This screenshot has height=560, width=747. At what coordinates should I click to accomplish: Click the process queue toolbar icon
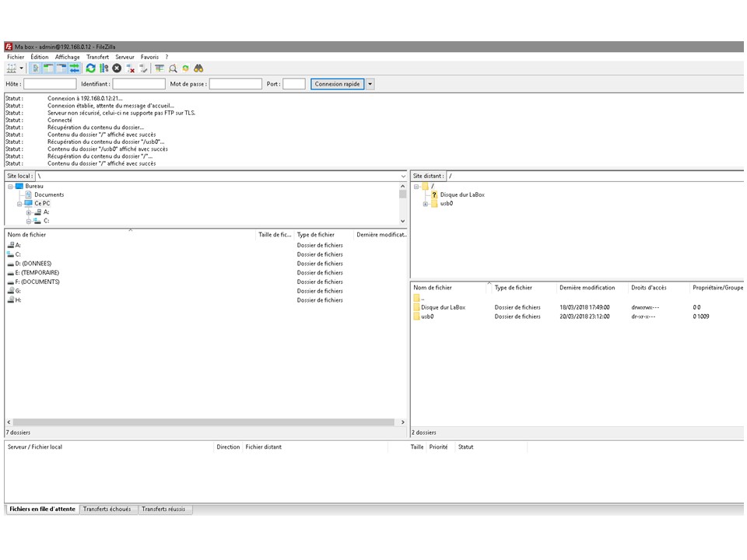pyautogui.click(x=103, y=68)
